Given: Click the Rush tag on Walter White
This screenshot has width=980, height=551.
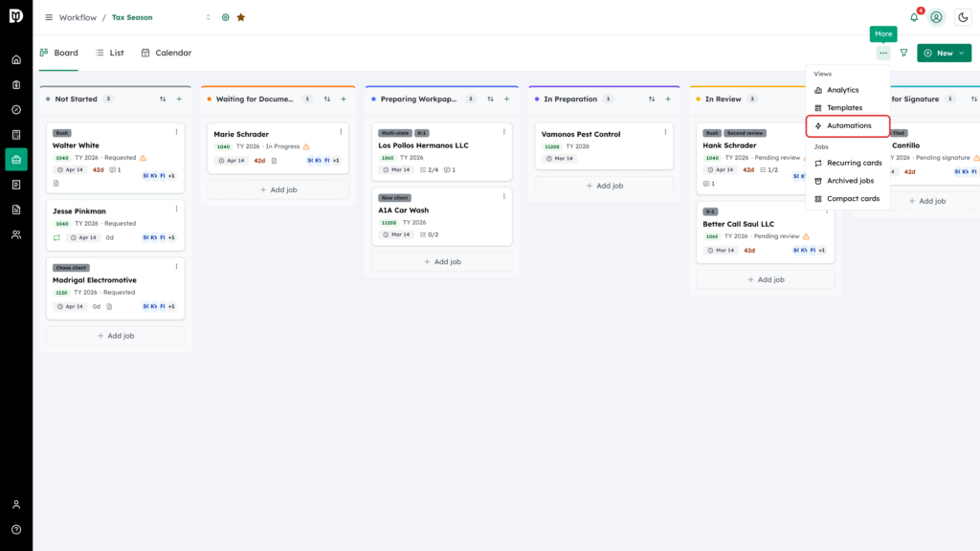Looking at the screenshot, I should coord(62,133).
